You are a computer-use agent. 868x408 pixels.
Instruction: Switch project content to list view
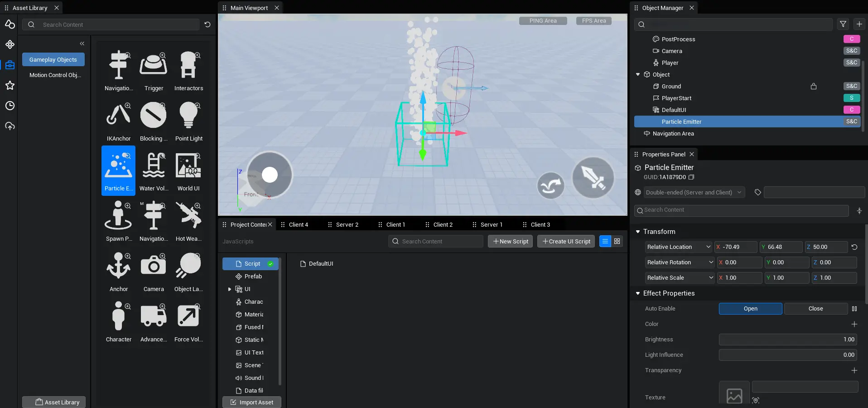click(605, 241)
